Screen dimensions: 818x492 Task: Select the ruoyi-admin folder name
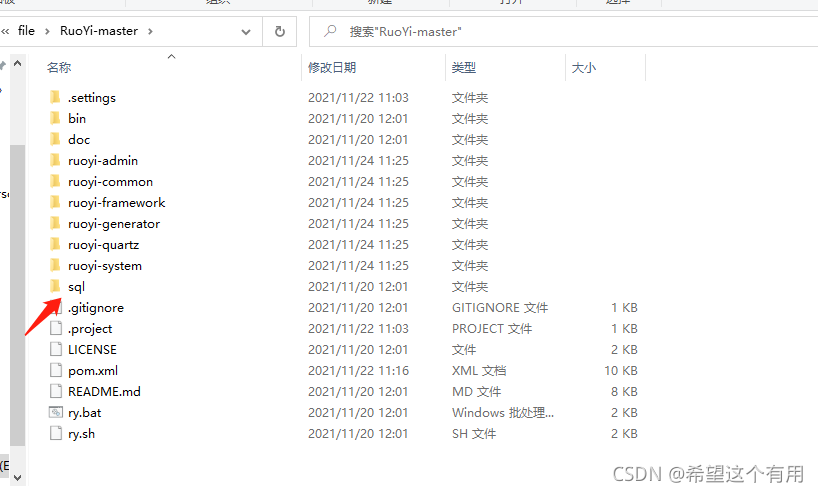103,160
